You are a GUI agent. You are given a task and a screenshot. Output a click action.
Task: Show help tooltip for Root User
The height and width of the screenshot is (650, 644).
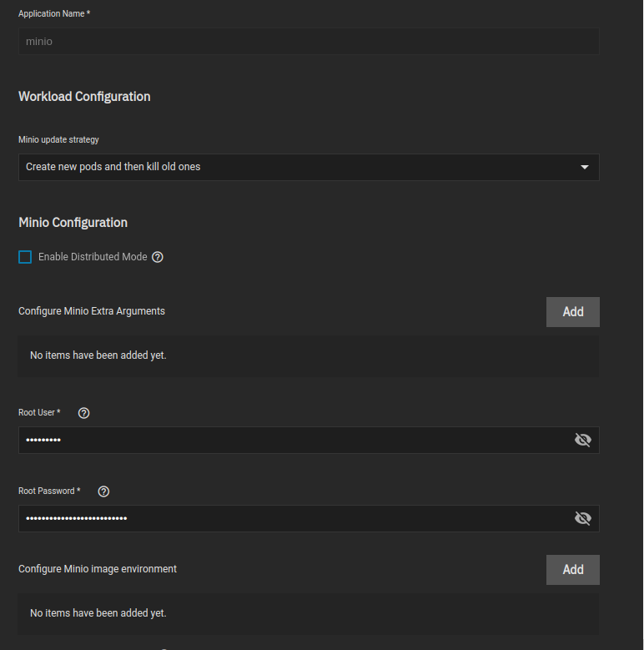click(x=83, y=413)
